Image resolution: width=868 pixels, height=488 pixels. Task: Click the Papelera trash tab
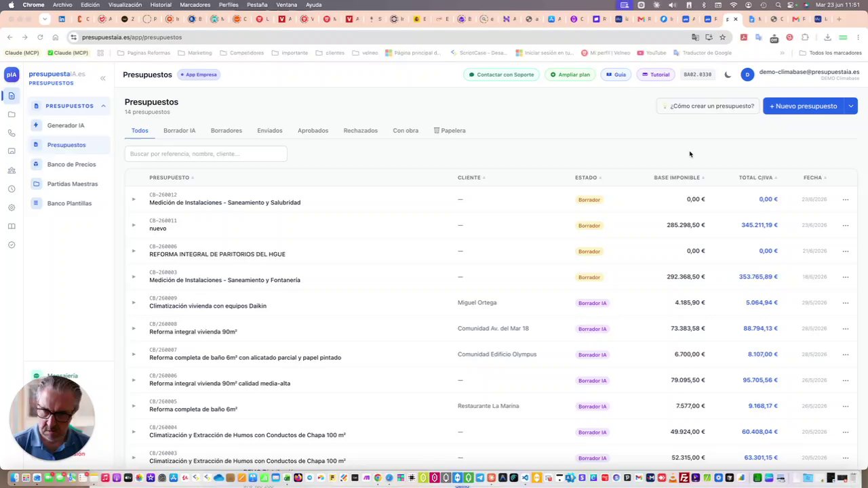coord(450,130)
